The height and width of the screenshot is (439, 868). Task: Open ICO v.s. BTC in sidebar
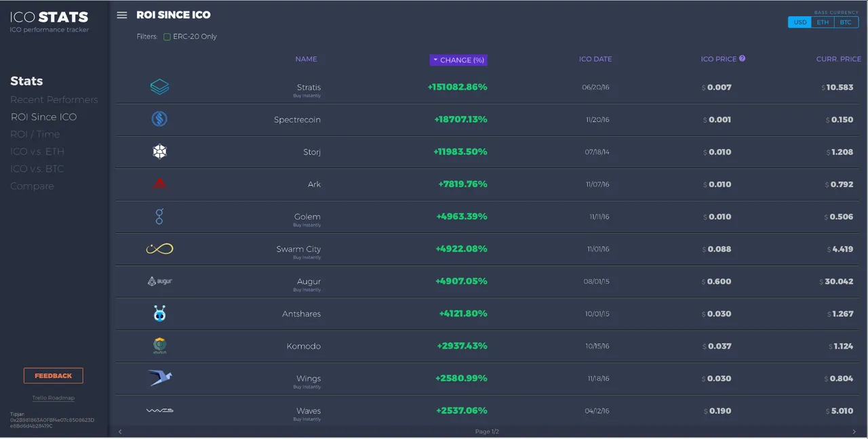(37, 169)
